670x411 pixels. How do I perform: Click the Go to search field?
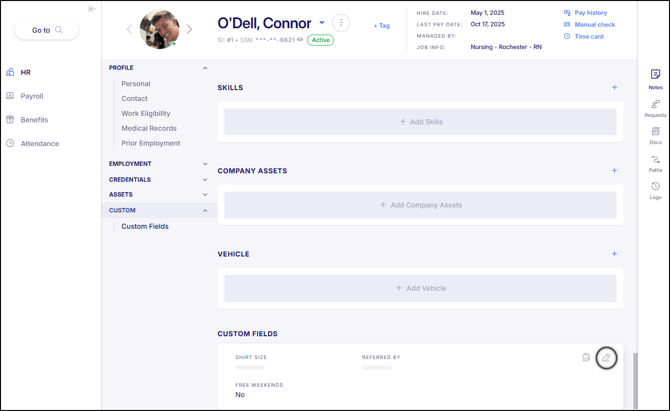click(46, 30)
